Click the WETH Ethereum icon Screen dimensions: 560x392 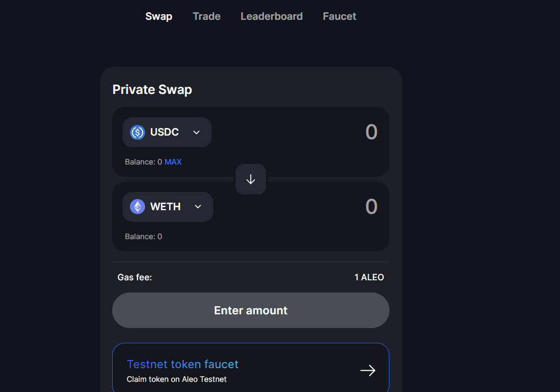[x=138, y=207]
